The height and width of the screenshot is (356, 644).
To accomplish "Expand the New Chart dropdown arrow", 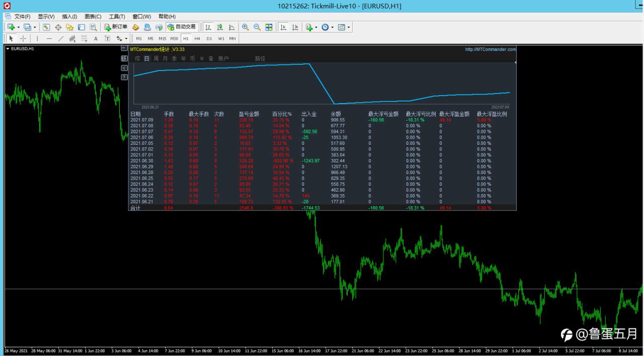I will coord(19,27).
